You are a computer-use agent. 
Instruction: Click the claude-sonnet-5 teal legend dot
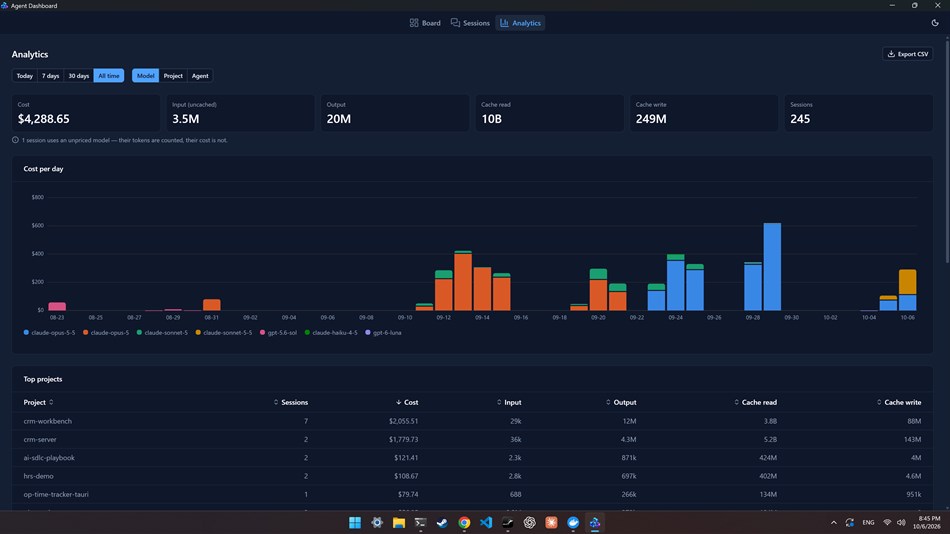tap(139, 332)
